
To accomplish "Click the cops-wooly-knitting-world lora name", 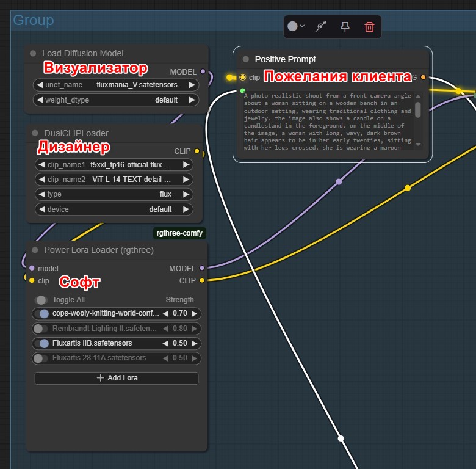I will coord(106,313).
